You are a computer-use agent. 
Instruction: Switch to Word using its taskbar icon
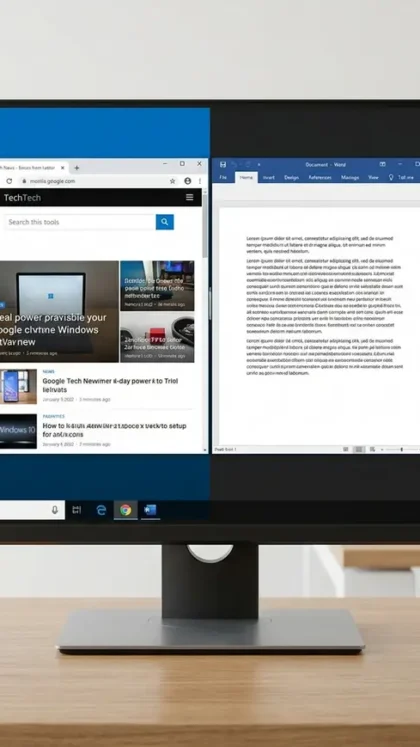[150, 510]
